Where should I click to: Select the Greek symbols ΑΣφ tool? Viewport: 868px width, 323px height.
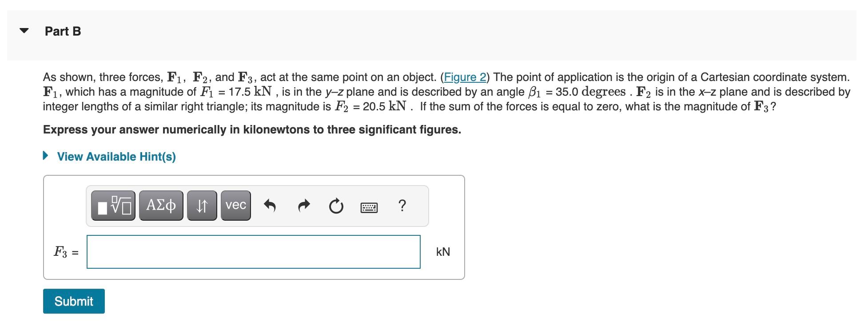pos(161,205)
